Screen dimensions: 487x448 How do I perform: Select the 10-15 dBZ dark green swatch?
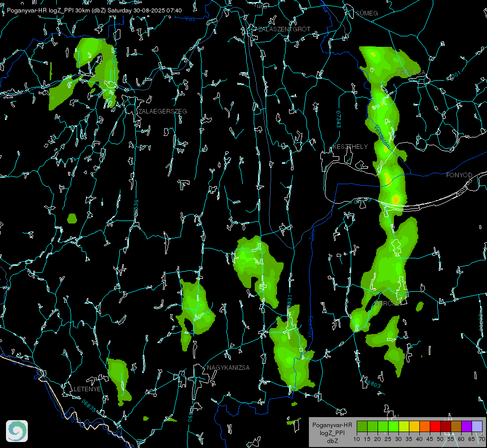[x=362, y=426]
